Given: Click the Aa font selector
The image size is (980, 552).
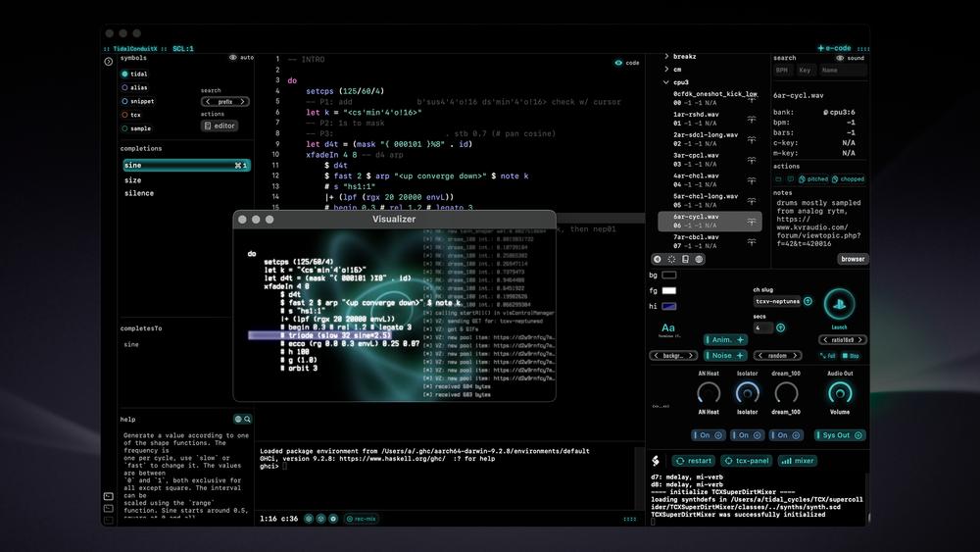Looking at the screenshot, I should [x=667, y=327].
